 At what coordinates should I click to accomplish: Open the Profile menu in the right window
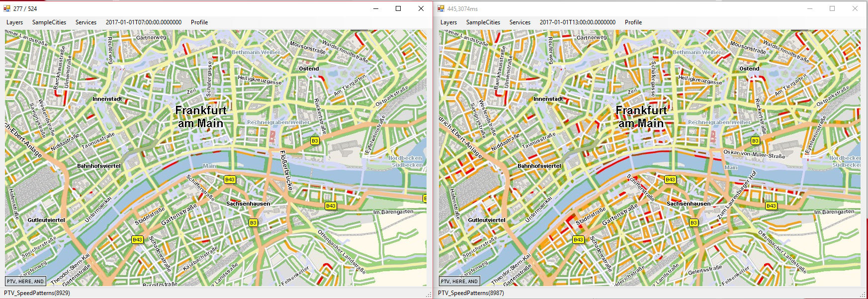(633, 22)
